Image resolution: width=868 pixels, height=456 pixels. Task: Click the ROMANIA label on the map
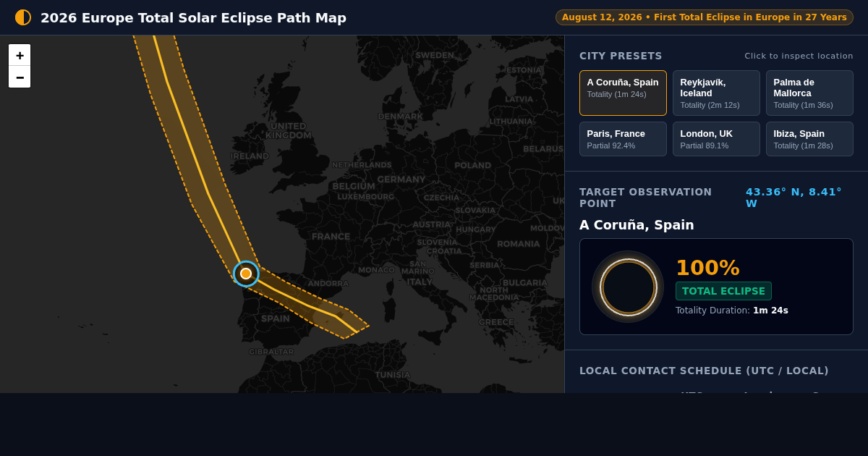519,244
